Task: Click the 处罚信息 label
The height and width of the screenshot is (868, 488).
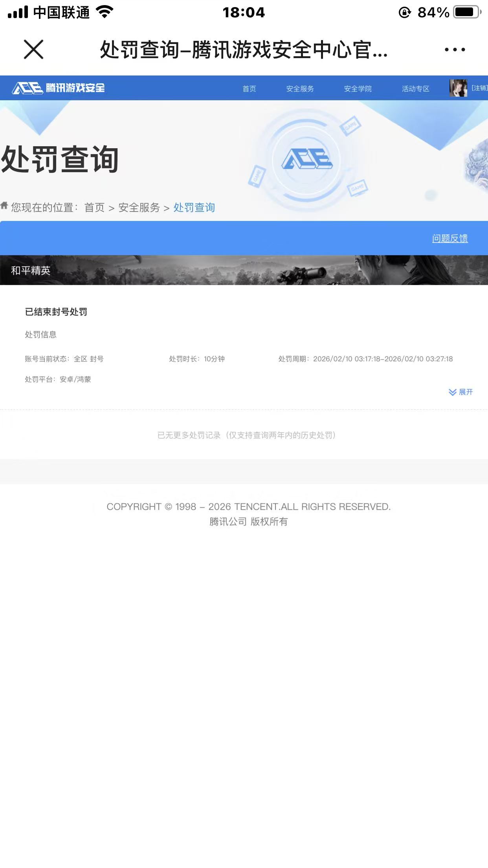Action: pos(41,335)
